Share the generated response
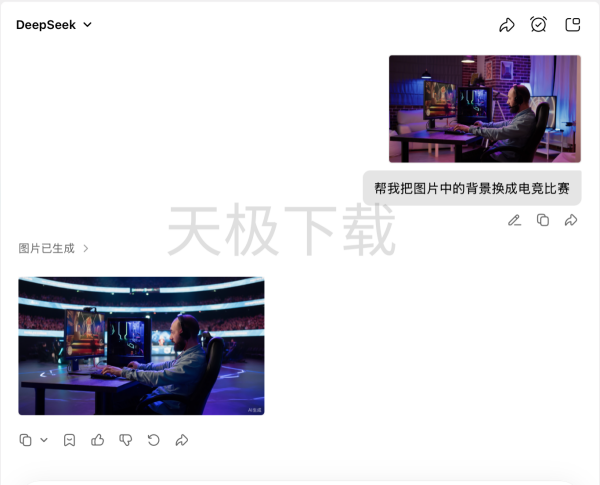This screenshot has height=485, width=600. pos(182,440)
